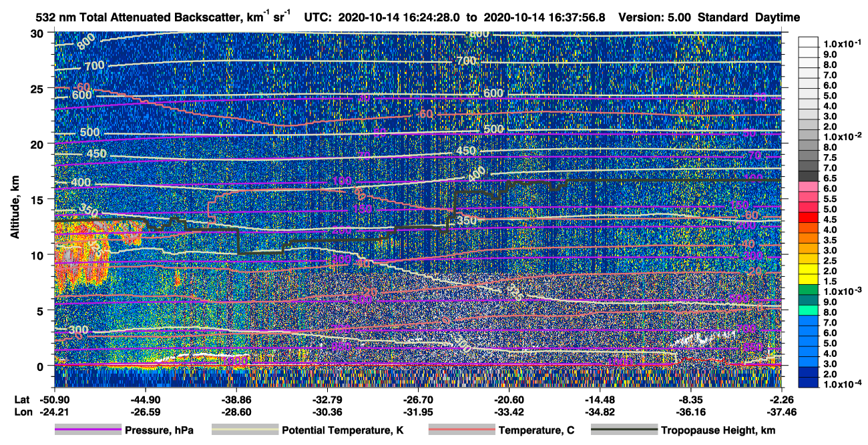This screenshot has height=445, width=868.
Task: Click the colorbar label 2.5
Action: (829, 261)
